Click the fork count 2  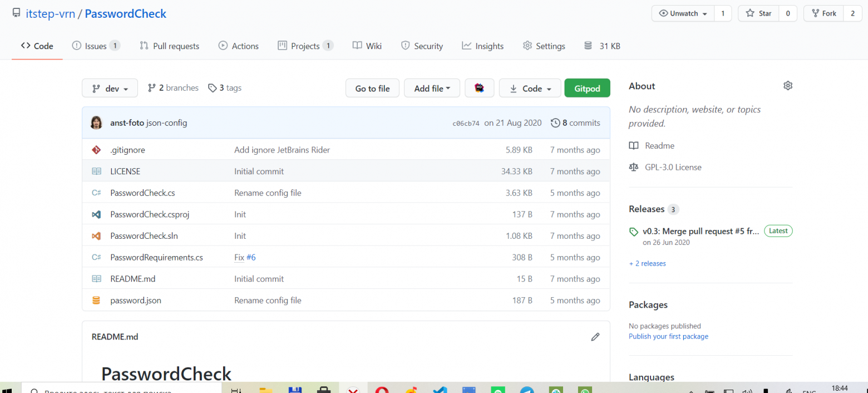[852, 13]
